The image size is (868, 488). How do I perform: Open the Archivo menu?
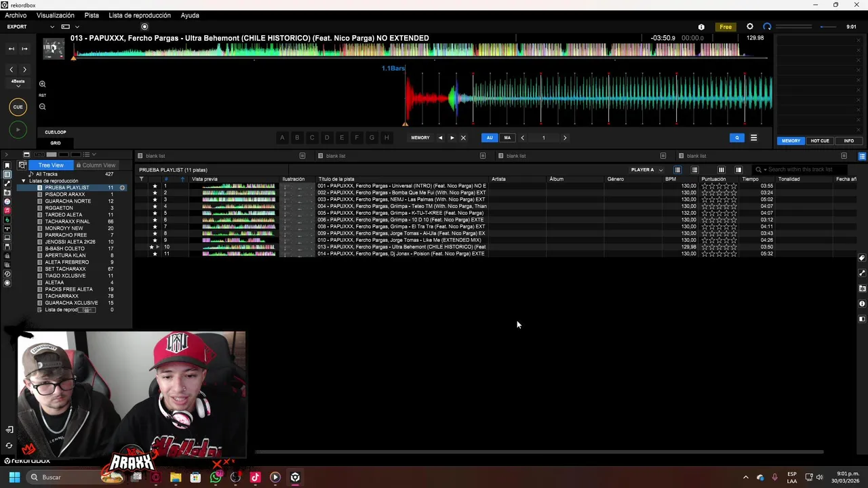(x=16, y=16)
